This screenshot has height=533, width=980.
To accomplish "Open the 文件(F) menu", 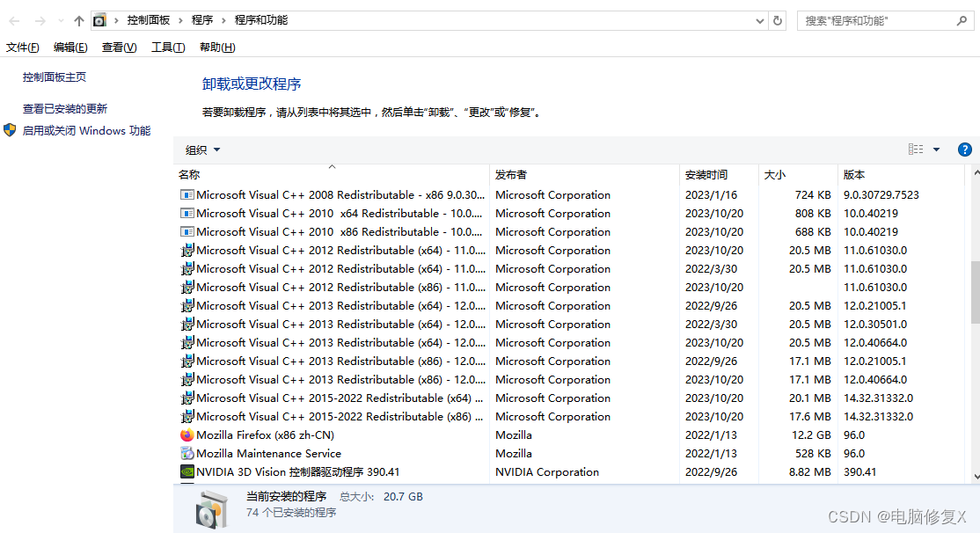I will [x=23, y=47].
